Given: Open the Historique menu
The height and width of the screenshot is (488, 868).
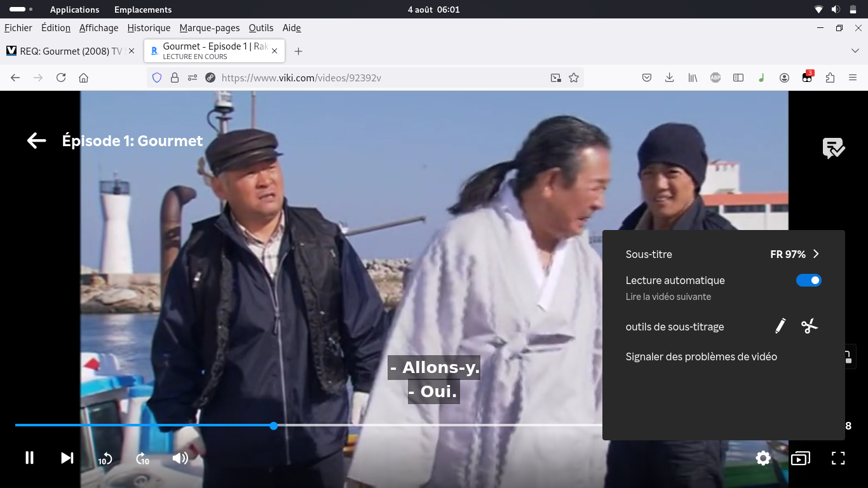Looking at the screenshot, I should 149,28.
